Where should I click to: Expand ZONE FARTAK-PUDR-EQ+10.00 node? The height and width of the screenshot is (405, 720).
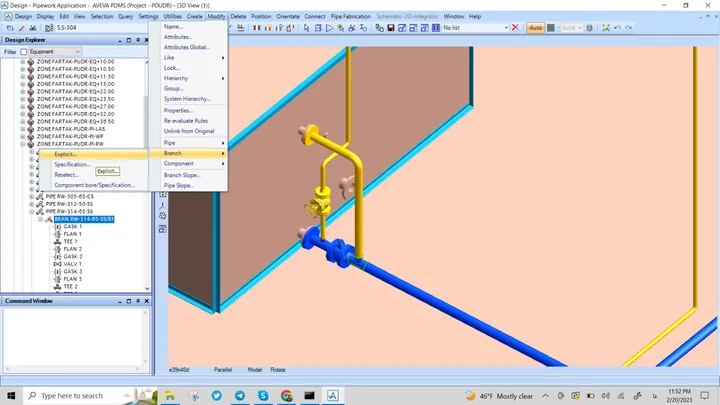tap(22, 62)
